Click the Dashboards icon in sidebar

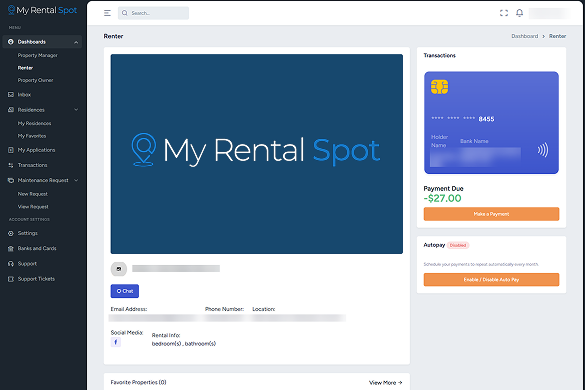tap(11, 42)
